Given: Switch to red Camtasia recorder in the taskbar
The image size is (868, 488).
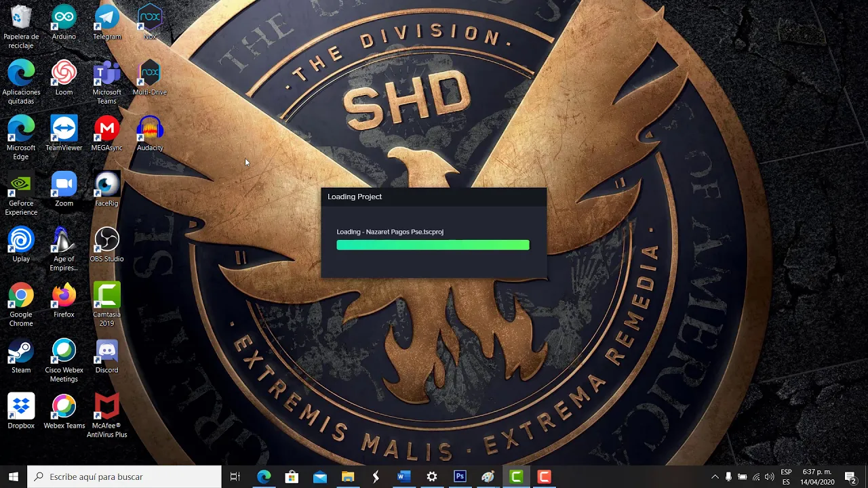Looking at the screenshot, I should click(x=544, y=476).
